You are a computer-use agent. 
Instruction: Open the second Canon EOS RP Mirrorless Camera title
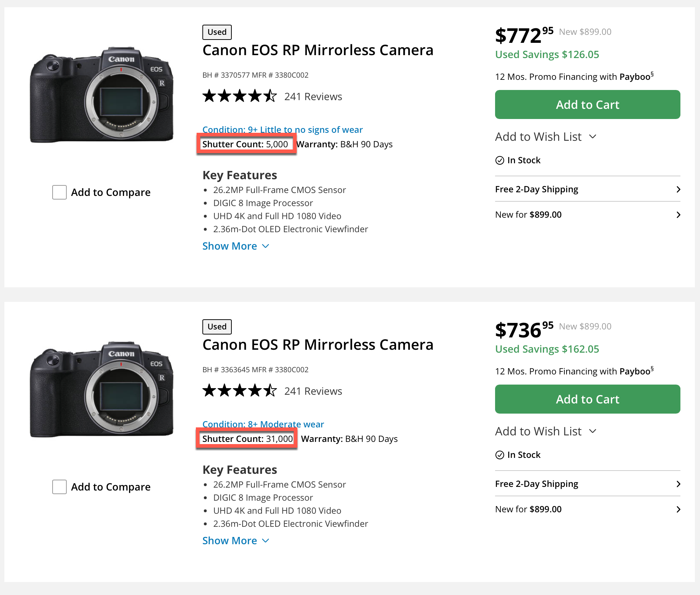pos(318,345)
